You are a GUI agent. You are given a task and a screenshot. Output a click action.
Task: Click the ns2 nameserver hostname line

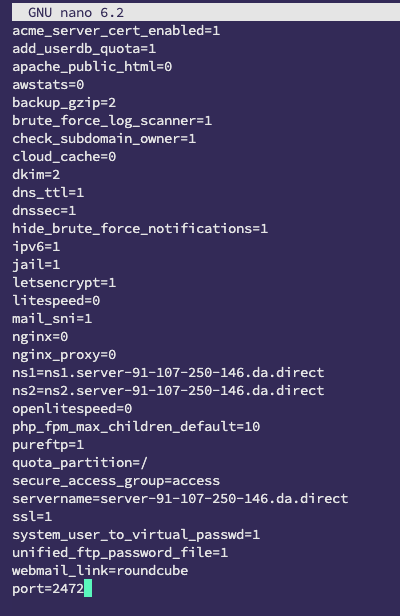[168, 390]
